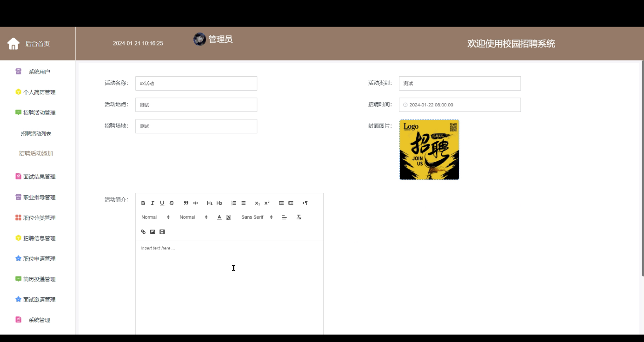Click the 管理员 user name
Screen dimensions: 644x342
coord(220,39)
